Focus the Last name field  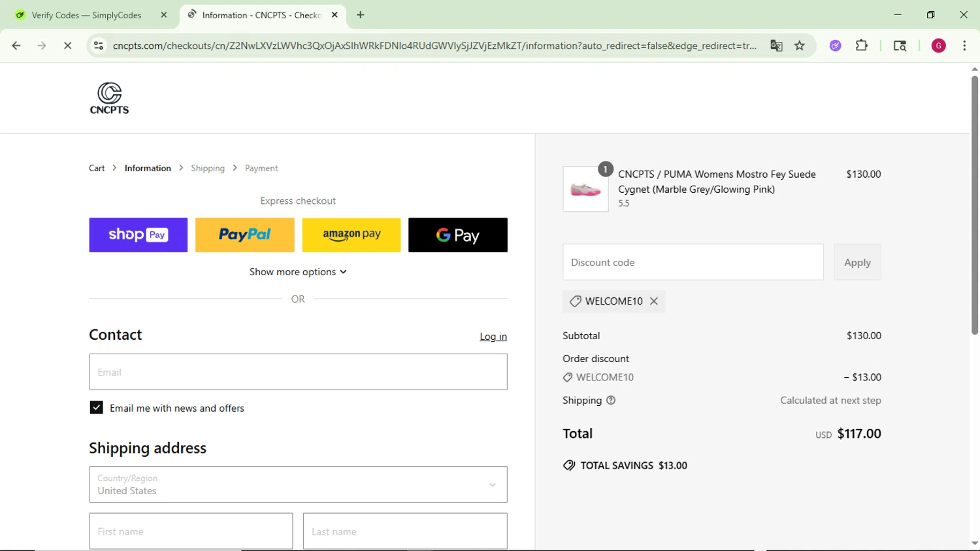pos(405,531)
